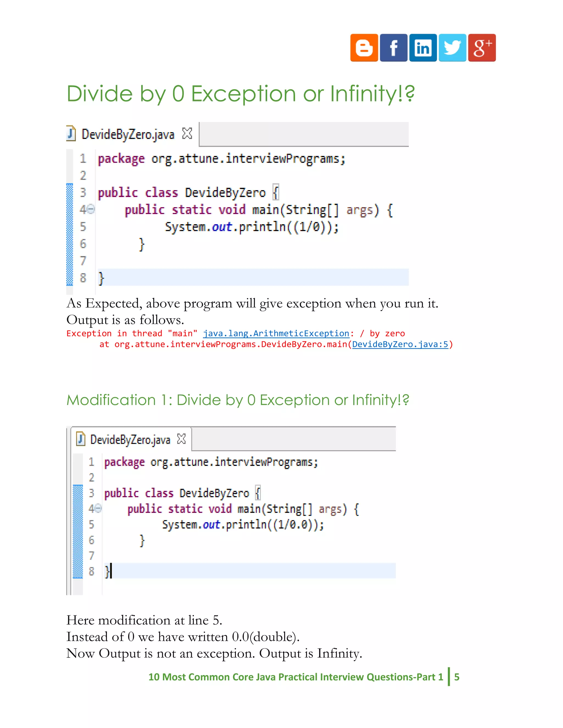Viewport: 563px width, 728px height.
Task: Collapse main method in second editor
Action: (99, 508)
